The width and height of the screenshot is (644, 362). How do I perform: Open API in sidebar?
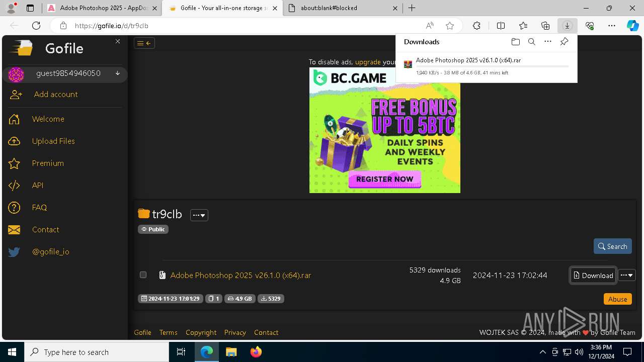(38, 186)
